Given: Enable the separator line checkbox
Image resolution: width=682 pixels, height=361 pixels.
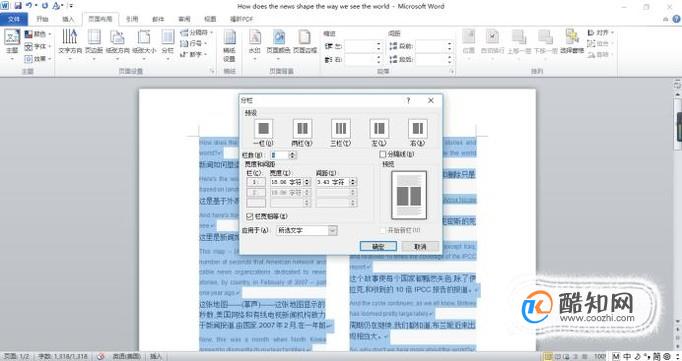Looking at the screenshot, I should click(383, 154).
